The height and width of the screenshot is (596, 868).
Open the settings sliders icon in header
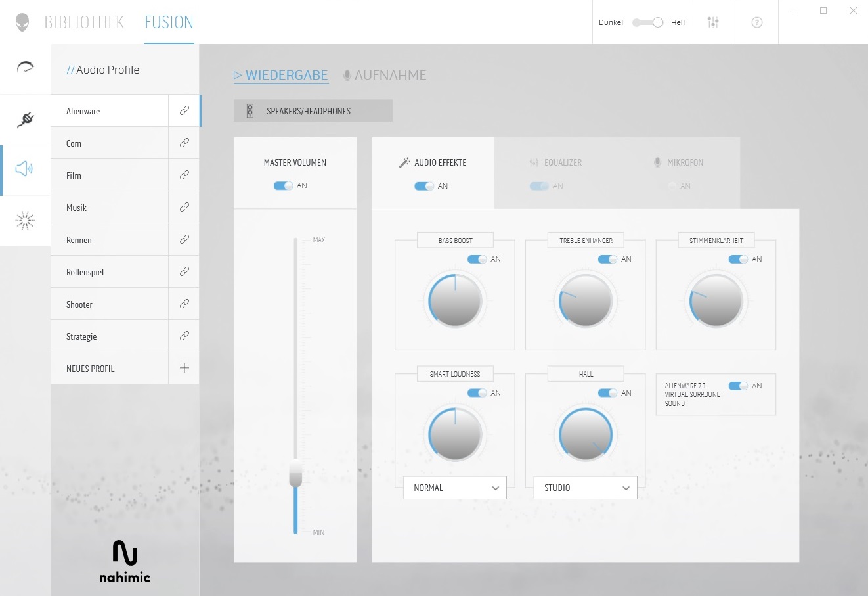(x=713, y=22)
